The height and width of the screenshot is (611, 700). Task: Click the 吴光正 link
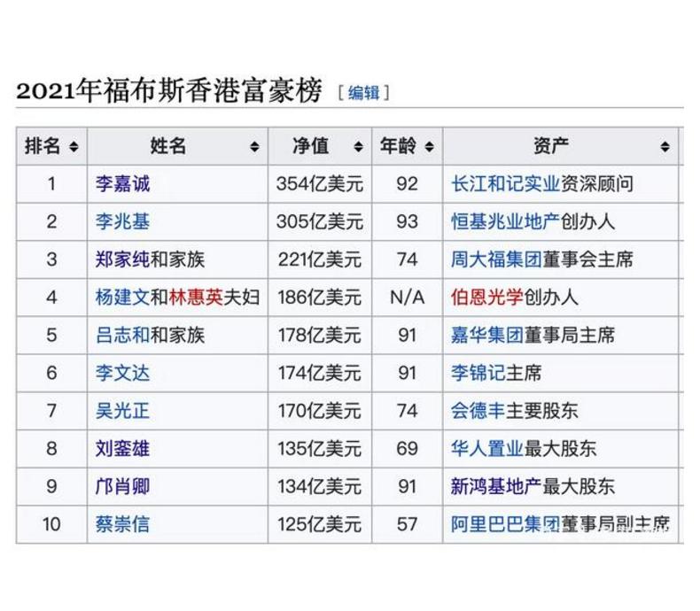coord(122,411)
